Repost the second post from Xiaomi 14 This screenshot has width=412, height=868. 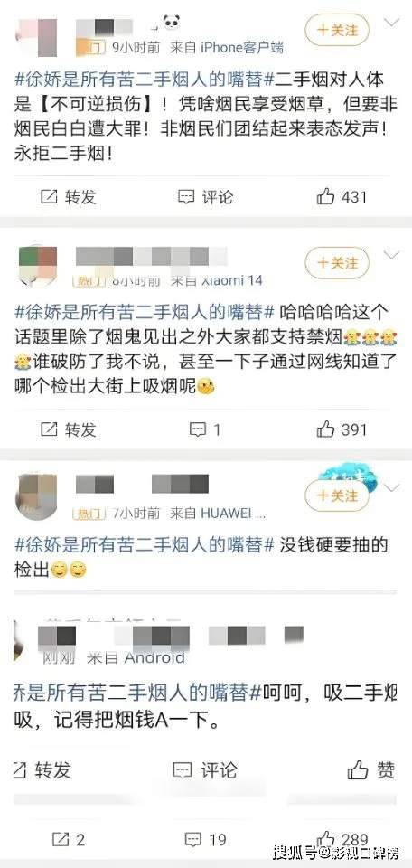coord(69,429)
